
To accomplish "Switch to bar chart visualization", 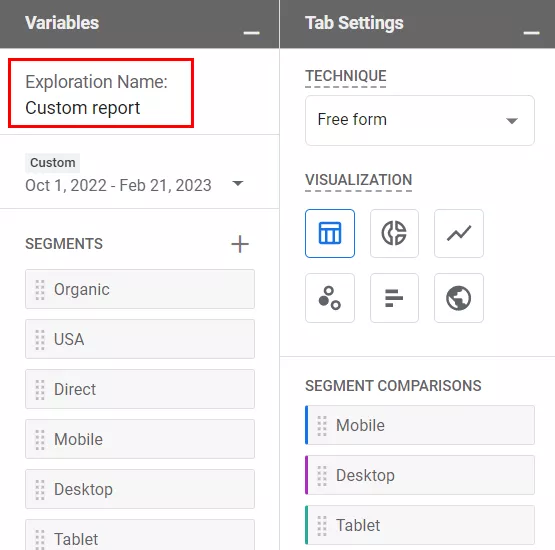I will click(394, 298).
